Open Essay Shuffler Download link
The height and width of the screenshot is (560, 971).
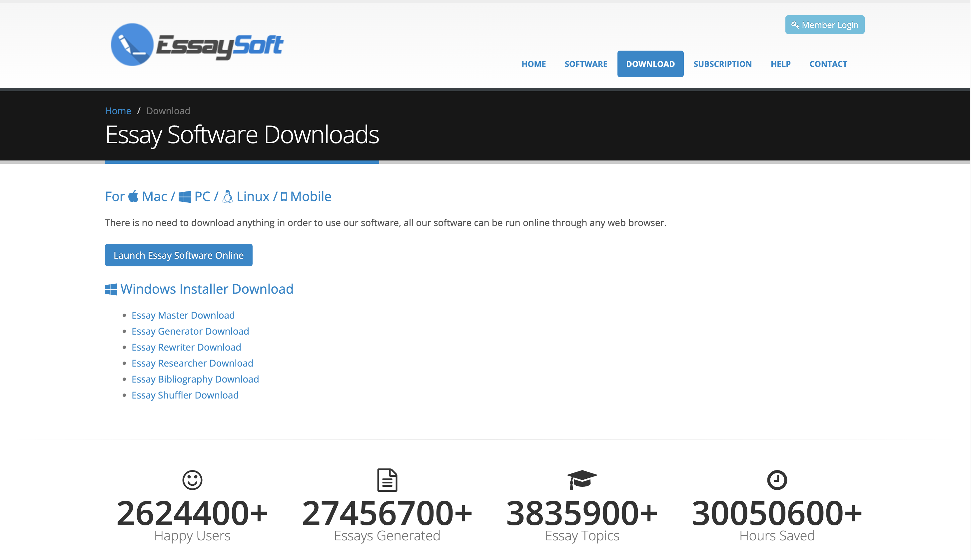tap(185, 396)
